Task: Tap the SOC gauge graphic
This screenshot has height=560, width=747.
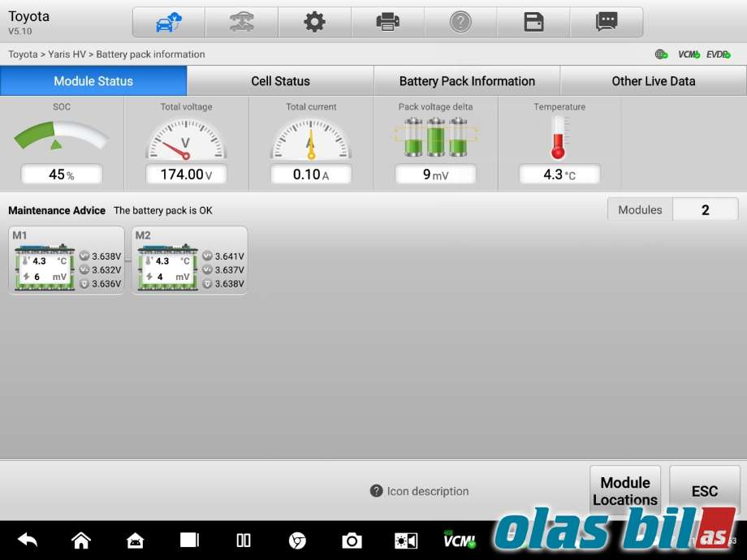Action: click(62, 136)
